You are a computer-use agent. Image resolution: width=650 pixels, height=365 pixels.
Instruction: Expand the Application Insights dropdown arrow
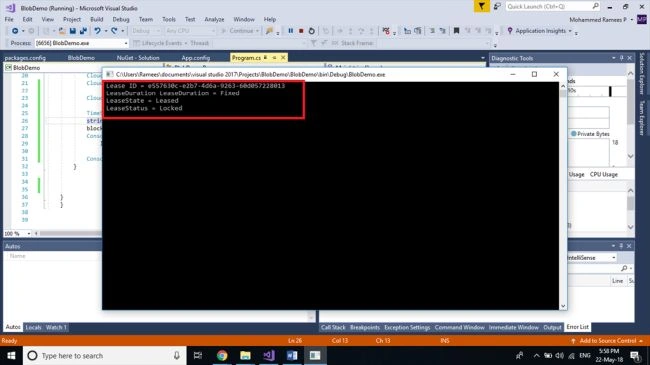[570, 31]
